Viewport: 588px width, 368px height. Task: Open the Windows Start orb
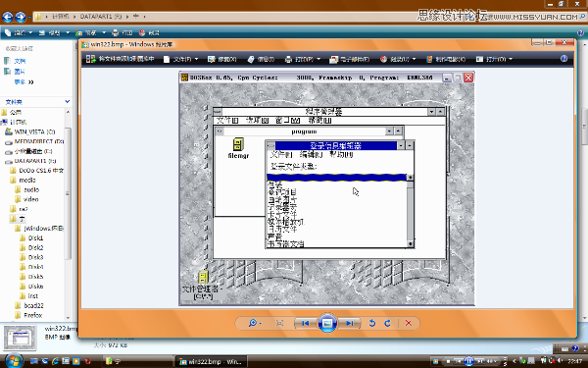click(14, 361)
